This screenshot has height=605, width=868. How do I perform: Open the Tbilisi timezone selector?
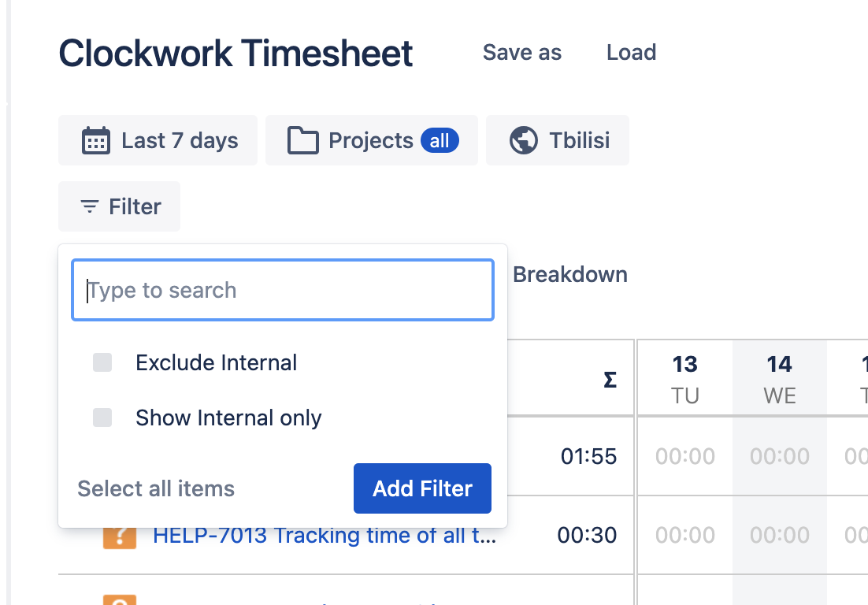pos(557,139)
